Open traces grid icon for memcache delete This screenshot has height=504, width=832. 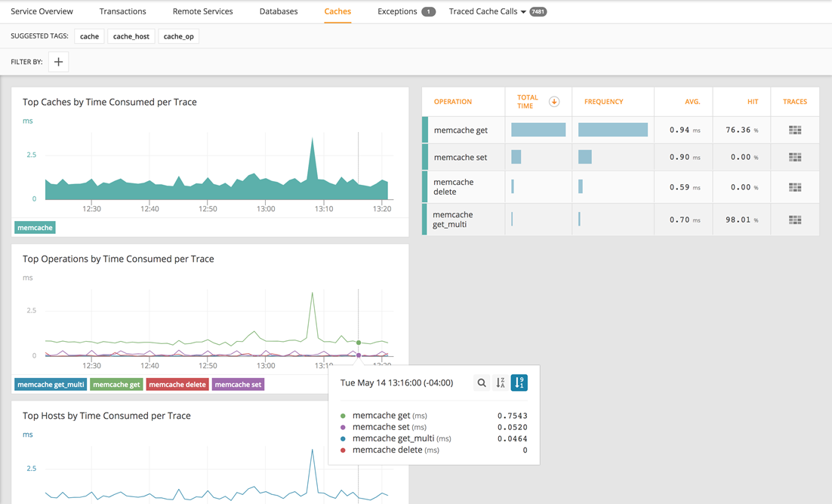click(794, 186)
